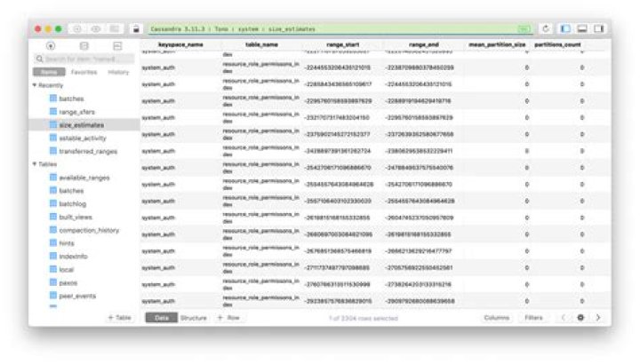Click the eye preview icon in the toolbar
The height and width of the screenshot is (364, 640).
pos(96,28)
